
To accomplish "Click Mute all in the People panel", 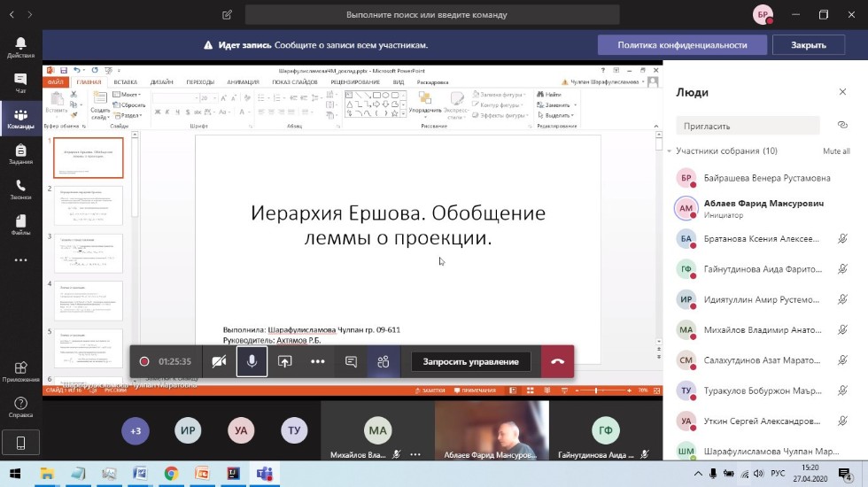I will pyautogui.click(x=835, y=151).
